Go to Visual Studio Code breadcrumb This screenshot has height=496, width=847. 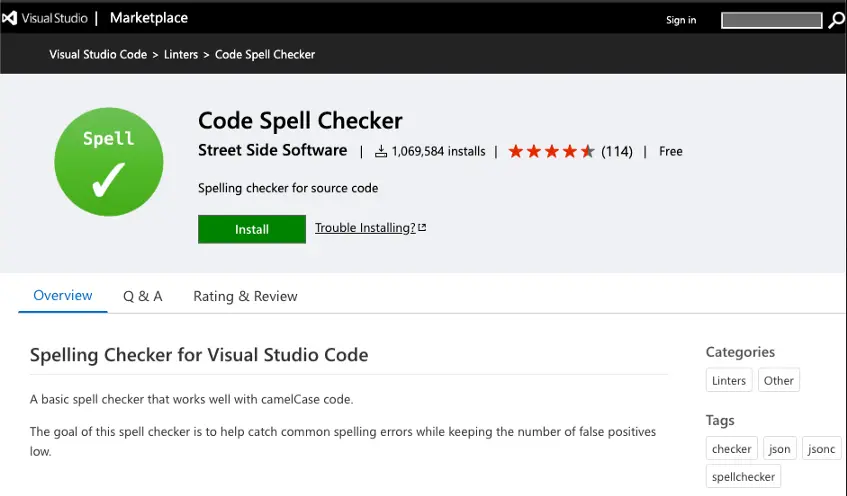[98, 55]
